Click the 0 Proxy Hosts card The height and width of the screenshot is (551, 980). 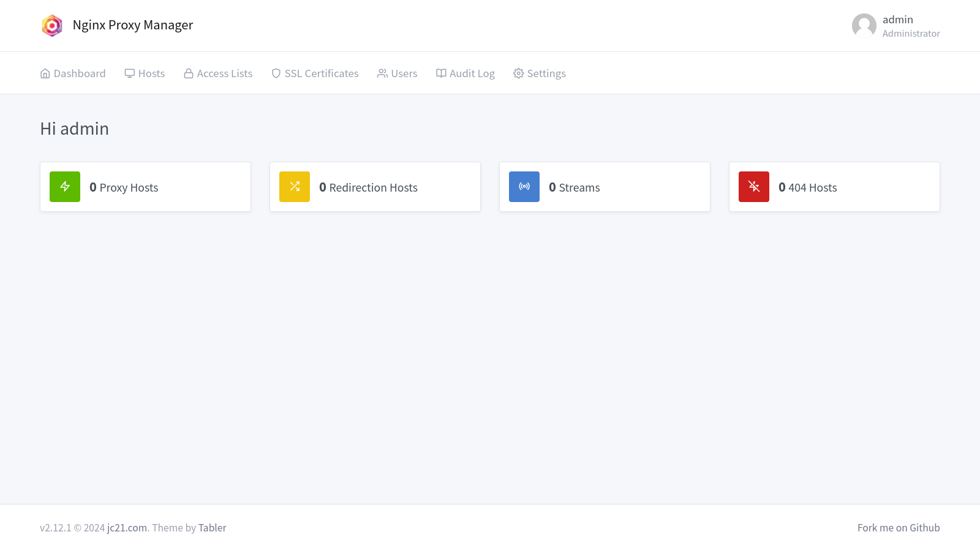(145, 187)
